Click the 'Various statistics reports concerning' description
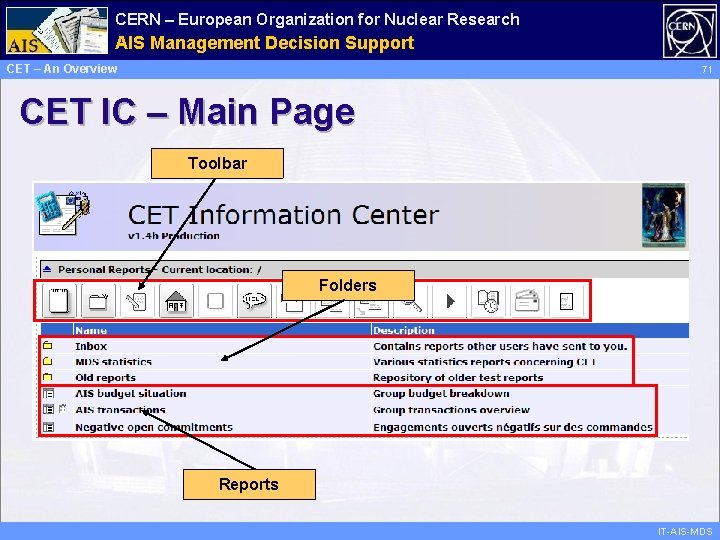Image resolution: width=720 pixels, height=540 pixels. tap(484, 362)
